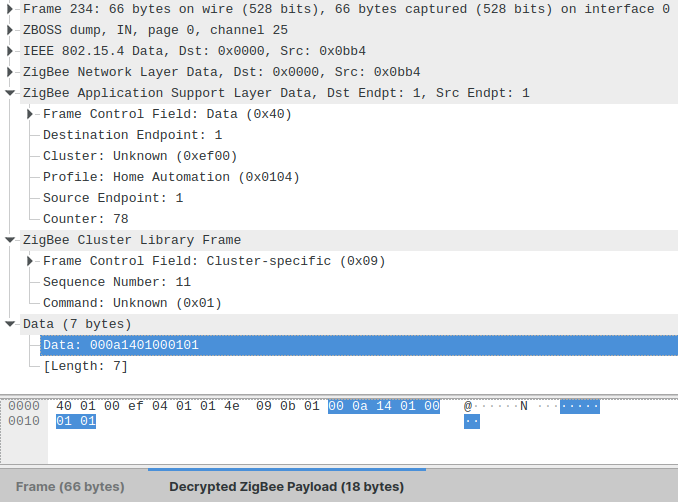Collapse the Data (7 bytes) arrow
Image resolution: width=678 pixels, height=502 pixels.
pos(10,324)
